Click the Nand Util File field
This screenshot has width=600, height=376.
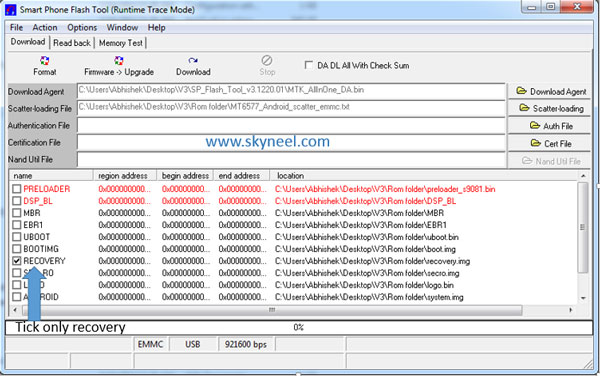291,160
